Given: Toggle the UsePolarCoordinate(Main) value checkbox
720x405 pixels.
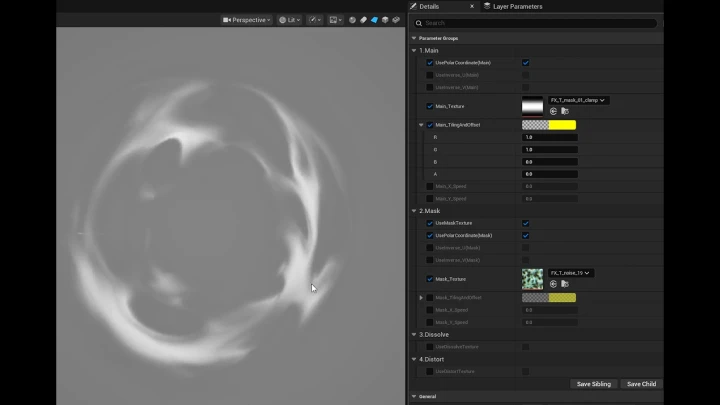Looking at the screenshot, I should coord(526,63).
